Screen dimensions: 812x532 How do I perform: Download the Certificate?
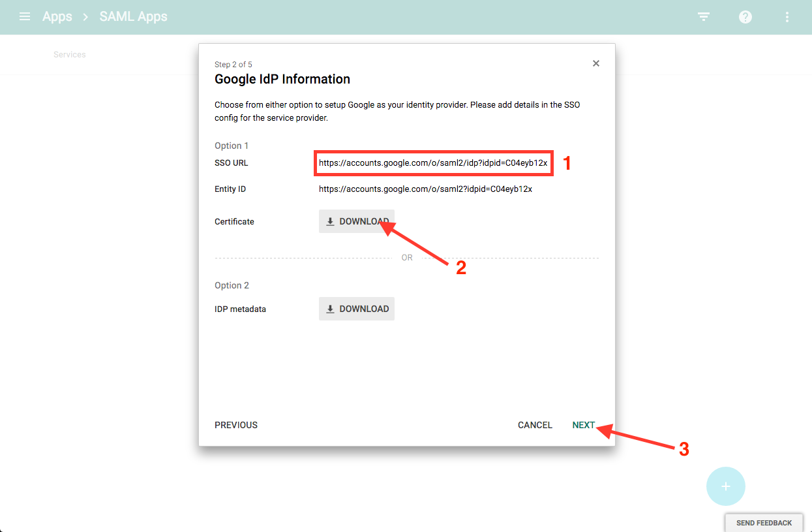click(357, 221)
